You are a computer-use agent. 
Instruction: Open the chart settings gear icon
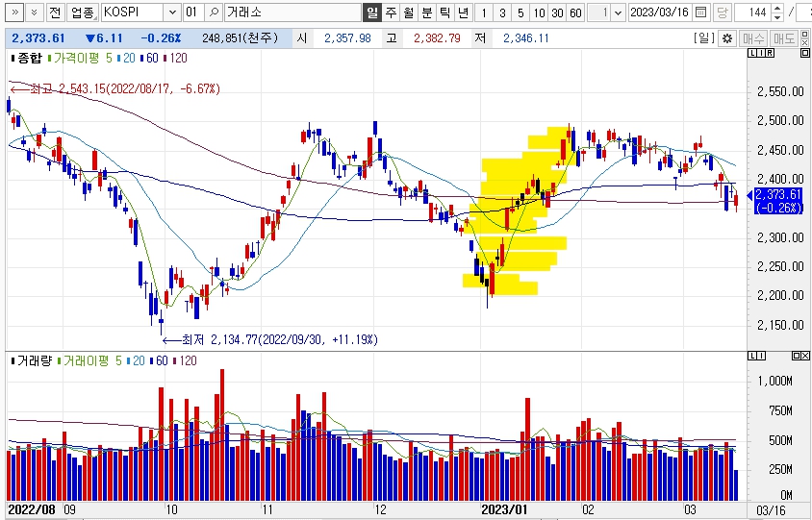click(x=727, y=38)
